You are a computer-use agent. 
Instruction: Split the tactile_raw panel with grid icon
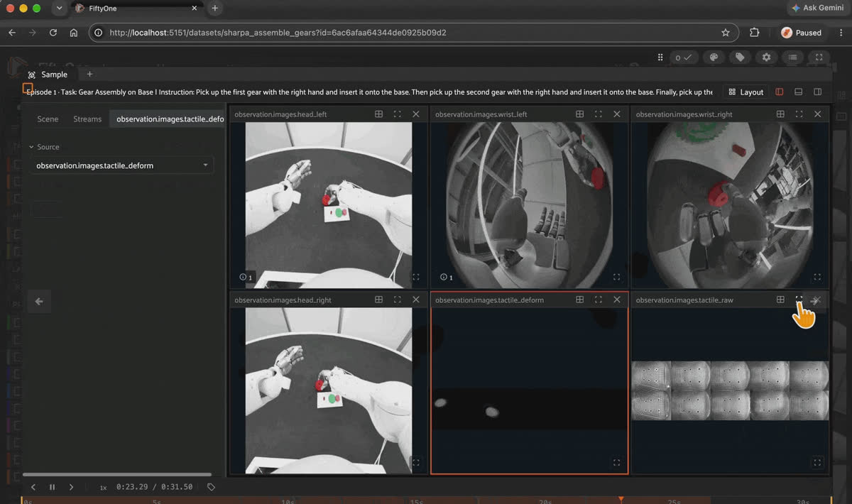tap(781, 300)
